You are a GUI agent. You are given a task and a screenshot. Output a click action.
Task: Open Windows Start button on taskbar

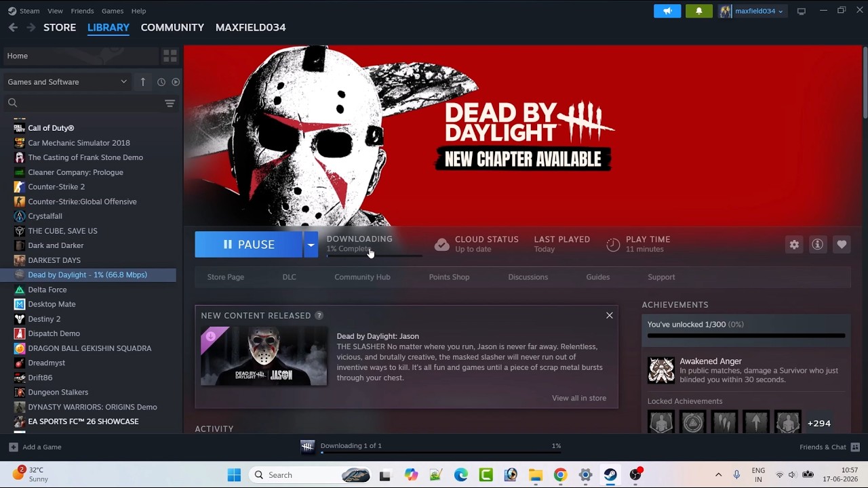234,475
